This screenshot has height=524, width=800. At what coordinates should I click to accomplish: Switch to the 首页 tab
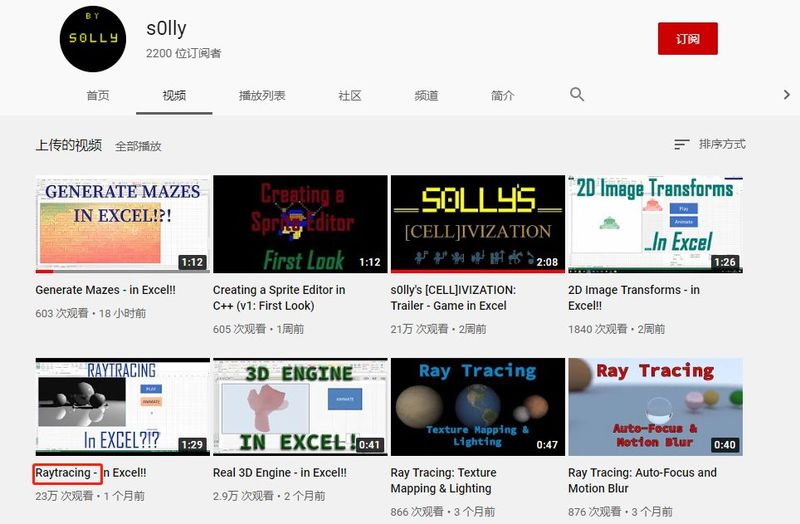coord(97,95)
